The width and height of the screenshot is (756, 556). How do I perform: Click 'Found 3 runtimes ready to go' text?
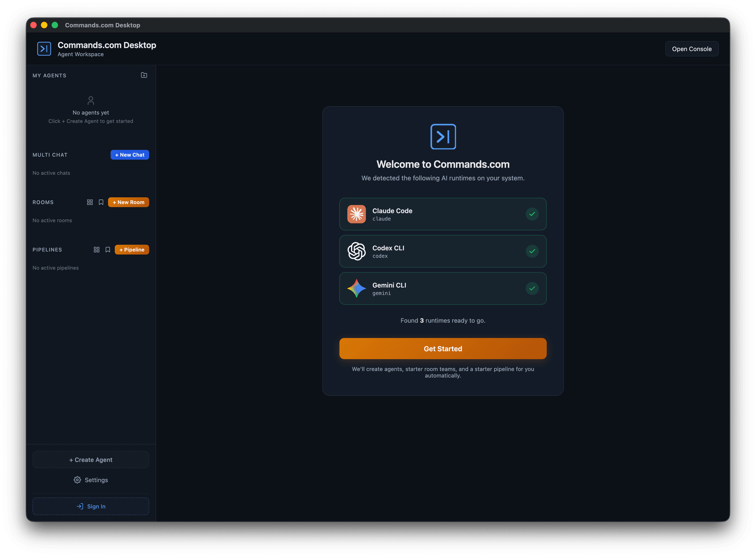(443, 321)
